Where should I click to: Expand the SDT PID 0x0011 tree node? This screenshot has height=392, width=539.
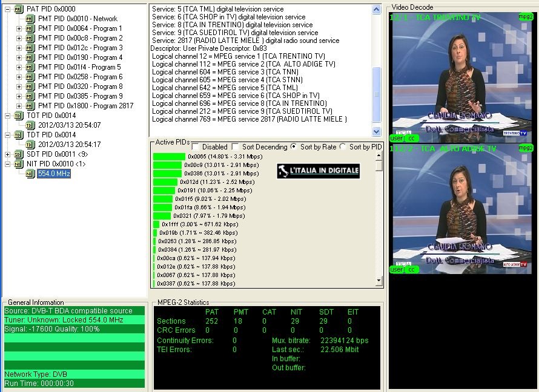coord(8,154)
